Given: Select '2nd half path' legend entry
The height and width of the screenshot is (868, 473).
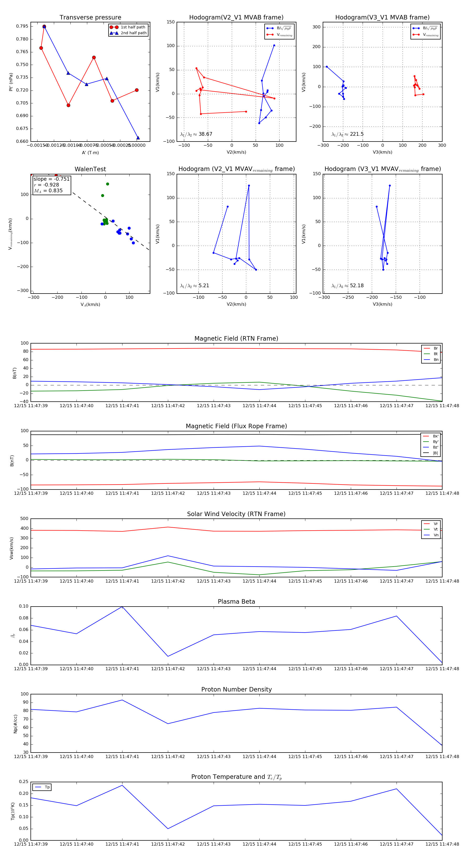Looking at the screenshot, I should click(x=128, y=33).
